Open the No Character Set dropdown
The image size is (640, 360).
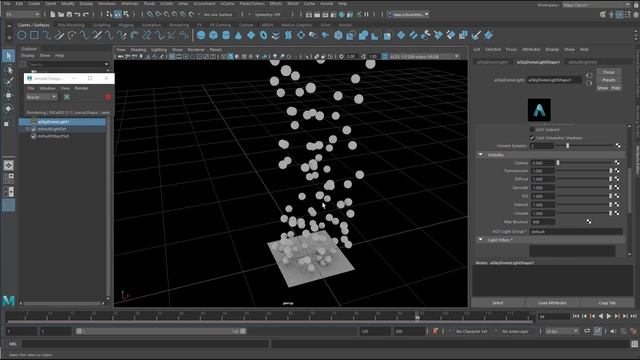tap(471, 331)
